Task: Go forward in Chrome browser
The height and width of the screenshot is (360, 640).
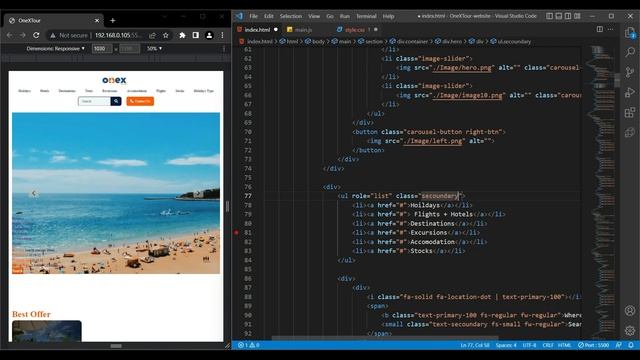Action: pyautogui.click(x=22, y=36)
